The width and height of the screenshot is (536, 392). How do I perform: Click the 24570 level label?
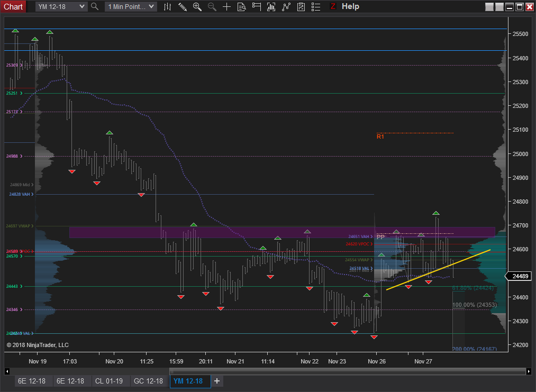[14, 256]
